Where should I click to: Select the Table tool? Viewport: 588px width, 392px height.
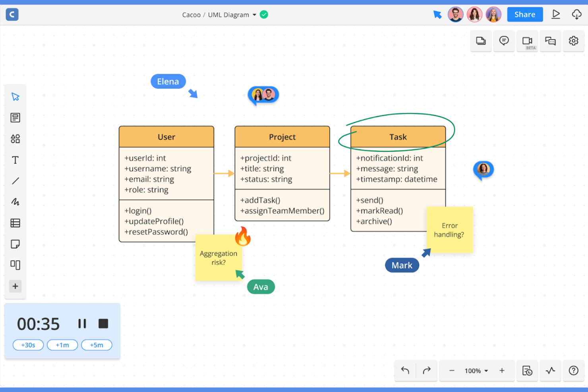tap(15, 223)
